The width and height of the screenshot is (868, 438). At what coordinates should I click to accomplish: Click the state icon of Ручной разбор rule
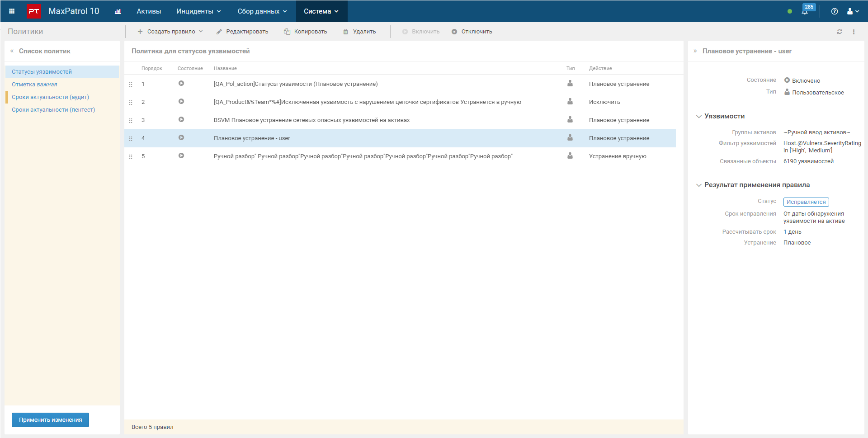181,155
